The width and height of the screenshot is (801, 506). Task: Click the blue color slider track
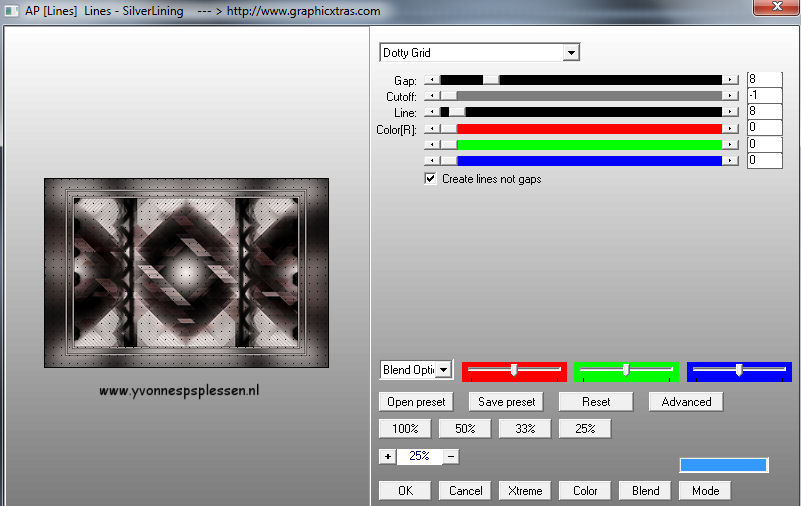(x=581, y=161)
